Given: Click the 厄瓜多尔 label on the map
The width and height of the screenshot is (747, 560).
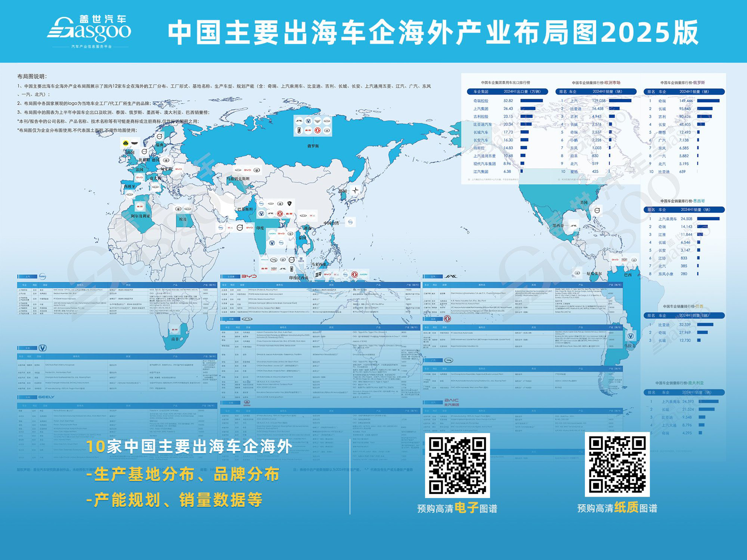Looking at the screenshot, I should tap(594, 274).
